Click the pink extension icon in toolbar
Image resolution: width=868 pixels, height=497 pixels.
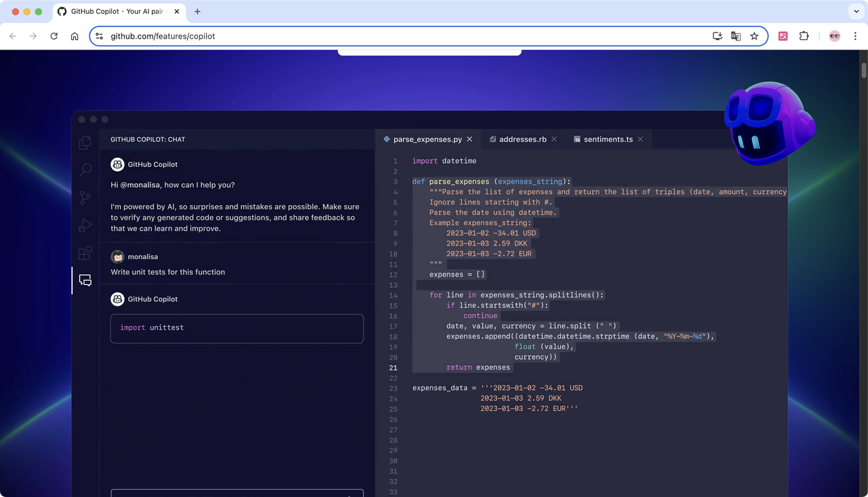783,36
